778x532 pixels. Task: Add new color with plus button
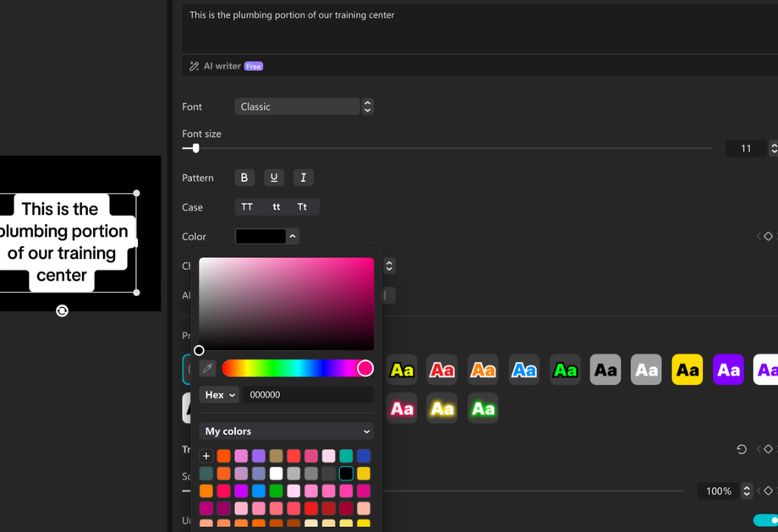click(206, 456)
